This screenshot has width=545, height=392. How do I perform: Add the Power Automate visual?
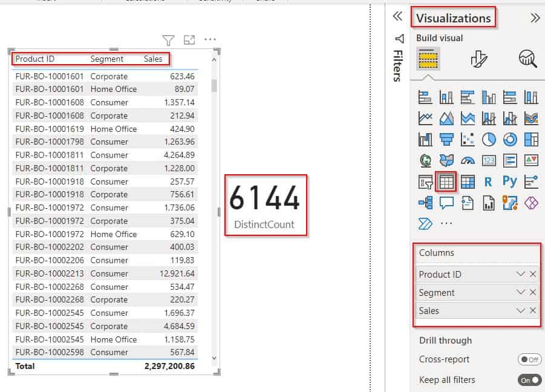(425, 224)
